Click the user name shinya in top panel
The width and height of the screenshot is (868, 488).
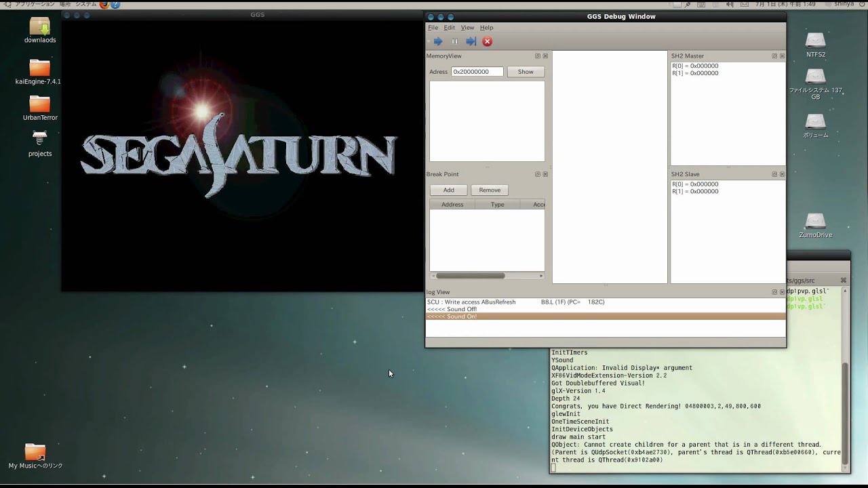844,4
